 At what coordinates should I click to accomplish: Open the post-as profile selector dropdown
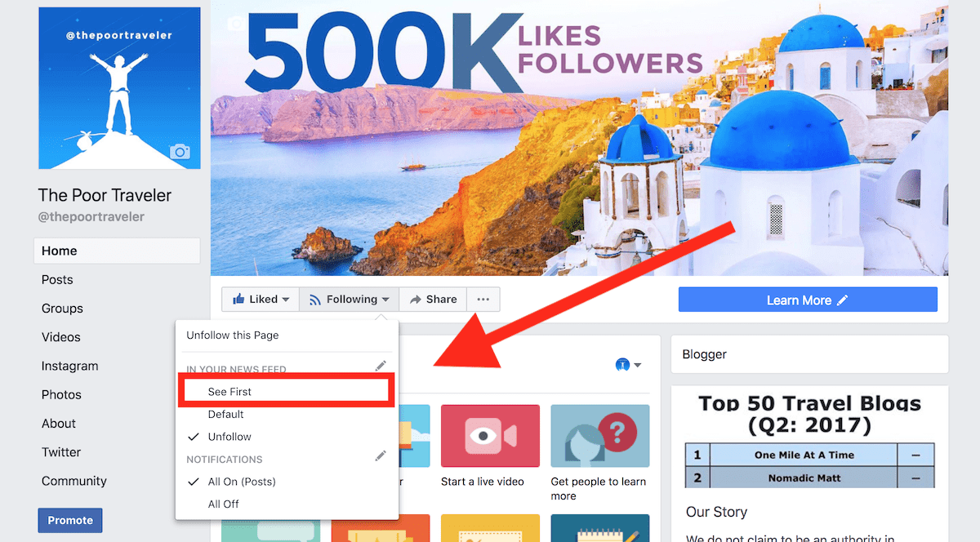[627, 365]
